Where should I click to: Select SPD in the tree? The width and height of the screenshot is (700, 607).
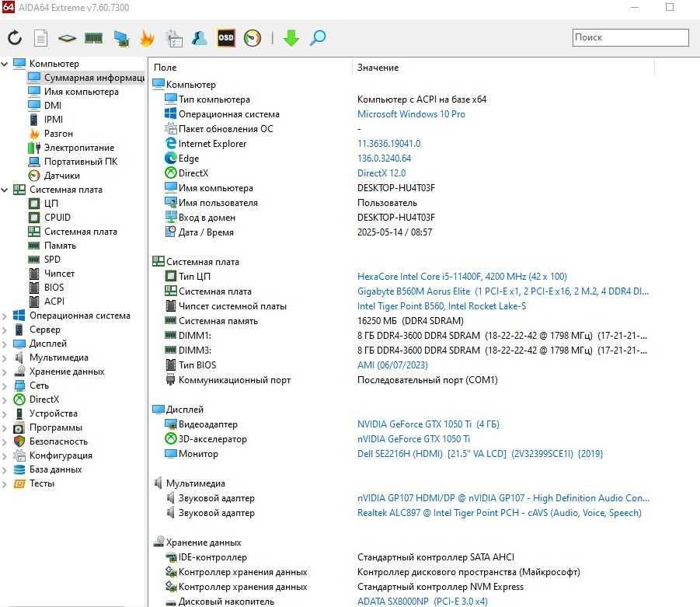coord(52,259)
